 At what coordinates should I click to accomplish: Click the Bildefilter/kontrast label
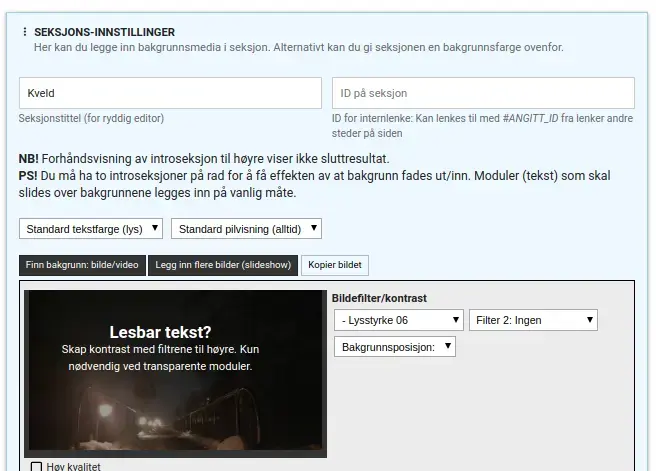[379, 298]
